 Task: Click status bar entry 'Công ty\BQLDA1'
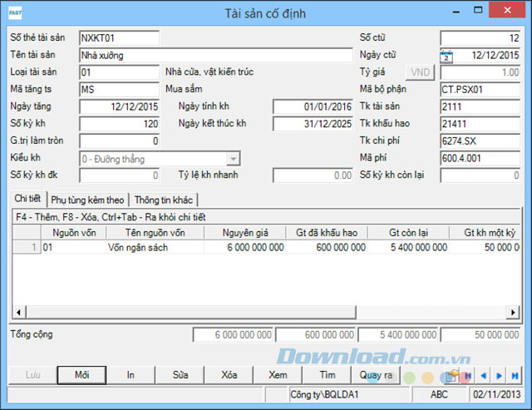[x=349, y=395]
